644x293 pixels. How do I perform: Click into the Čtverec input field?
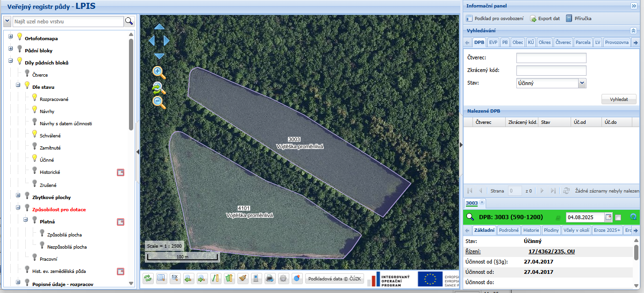pos(551,58)
